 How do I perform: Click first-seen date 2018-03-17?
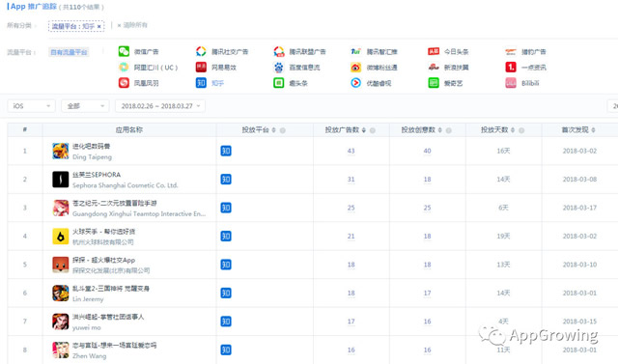coord(579,208)
